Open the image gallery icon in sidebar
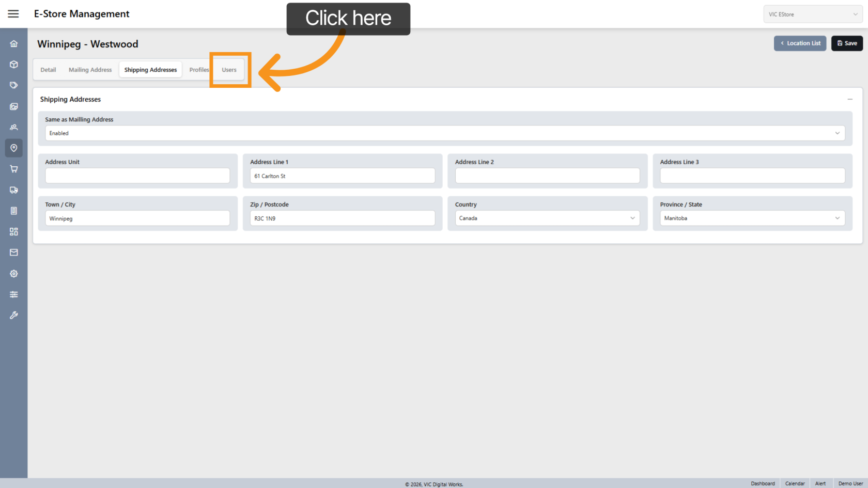The height and width of the screenshot is (488, 868). click(x=14, y=106)
